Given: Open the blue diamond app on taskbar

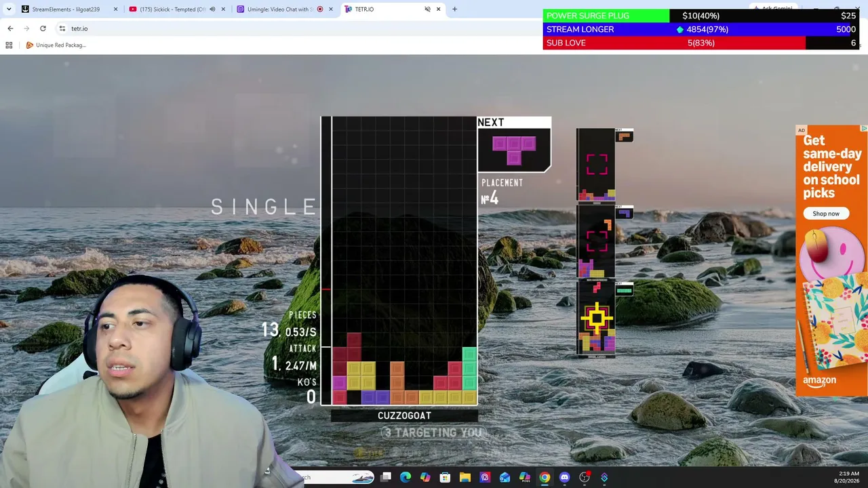Looking at the screenshot, I should click(x=604, y=477).
